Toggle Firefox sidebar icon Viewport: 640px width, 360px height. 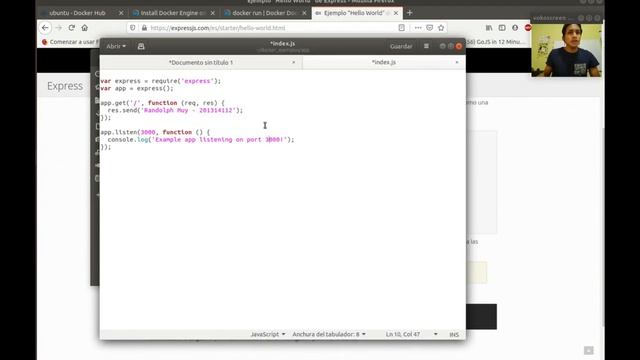point(502,28)
